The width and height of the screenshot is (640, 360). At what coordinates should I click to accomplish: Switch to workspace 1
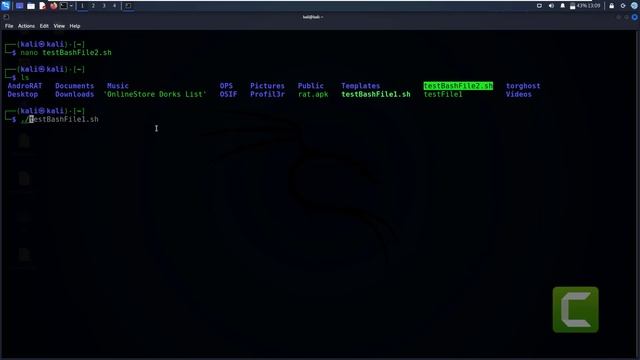tap(82, 6)
